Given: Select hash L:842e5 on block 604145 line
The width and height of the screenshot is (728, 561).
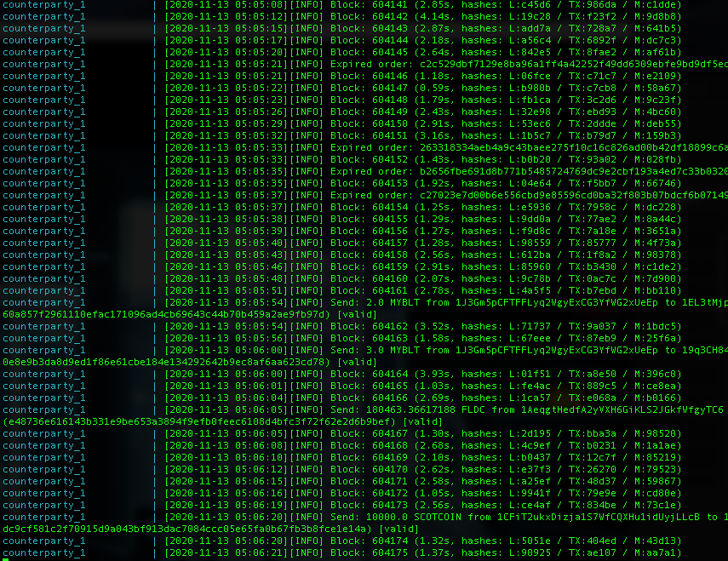Looking at the screenshot, I should pos(530,53).
